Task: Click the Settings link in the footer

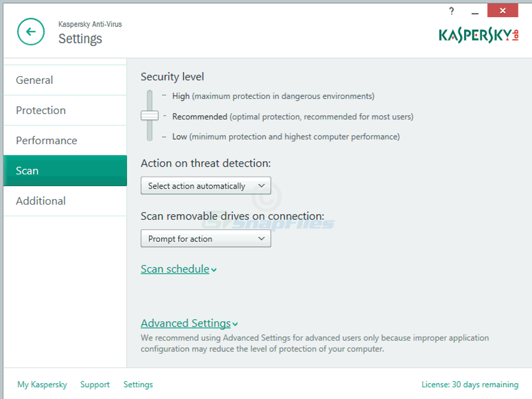Action: point(138,384)
